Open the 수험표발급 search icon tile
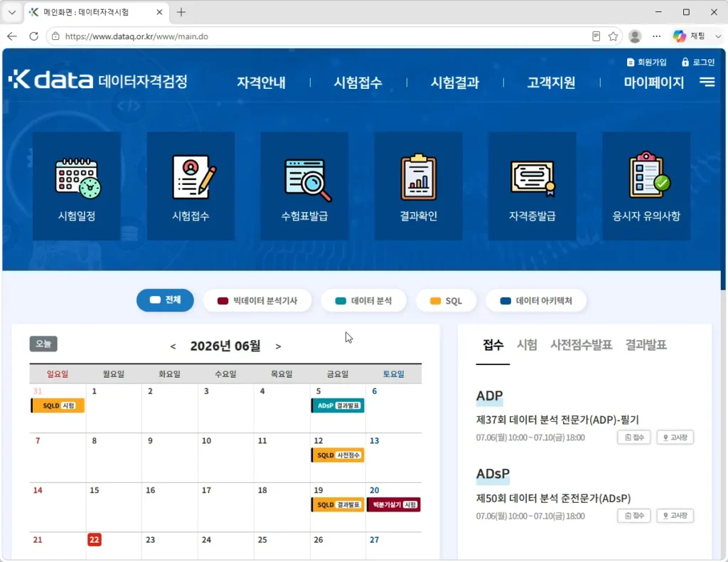Image resolution: width=728 pixels, height=562 pixels. (x=304, y=186)
